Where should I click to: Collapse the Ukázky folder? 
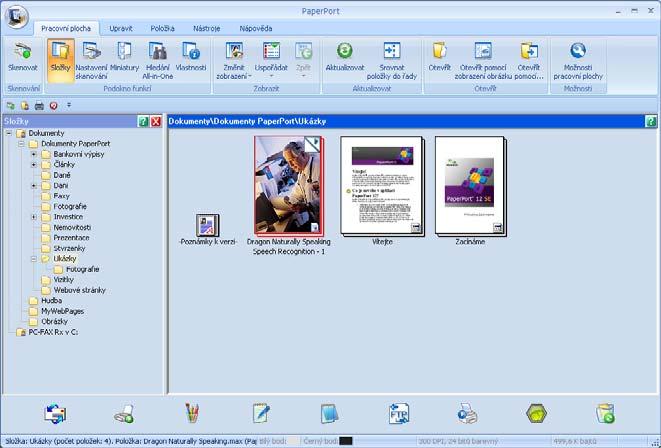[34, 259]
